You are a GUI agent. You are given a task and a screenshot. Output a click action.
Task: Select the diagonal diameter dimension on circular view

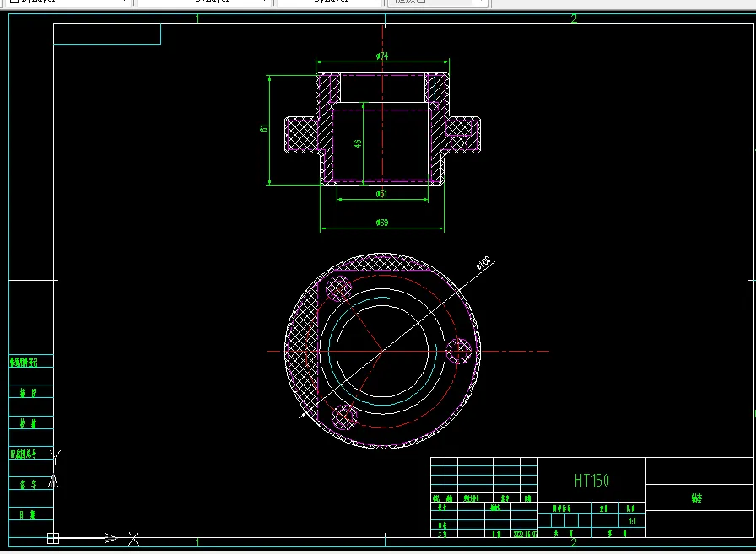(x=483, y=262)
